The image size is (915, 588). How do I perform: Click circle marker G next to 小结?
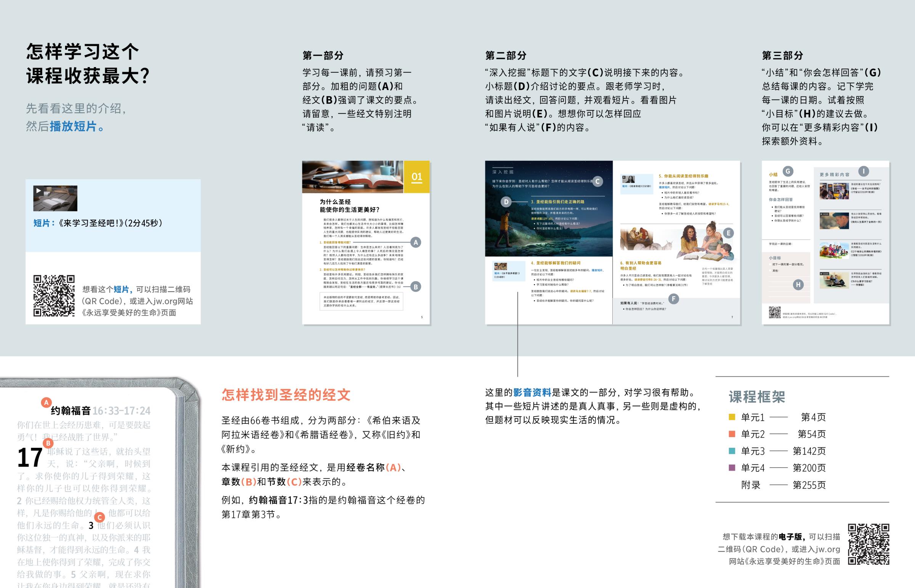click(x=788, y=171)
